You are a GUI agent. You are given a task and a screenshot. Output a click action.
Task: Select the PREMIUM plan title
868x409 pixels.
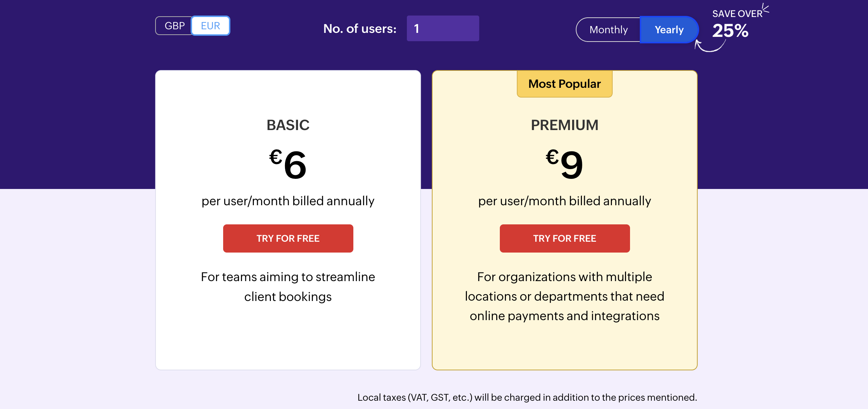[x=564, y=125]
